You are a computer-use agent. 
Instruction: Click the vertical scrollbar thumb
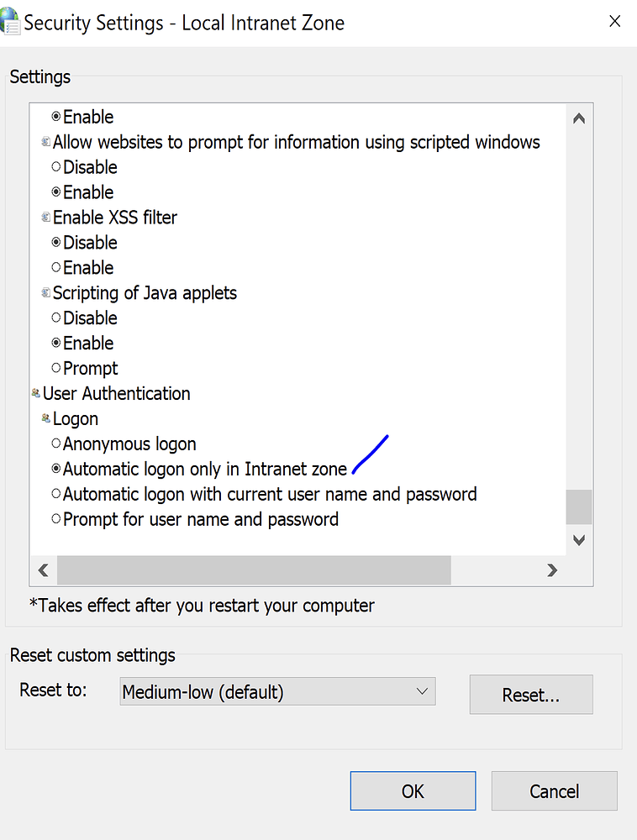[579, 507]
